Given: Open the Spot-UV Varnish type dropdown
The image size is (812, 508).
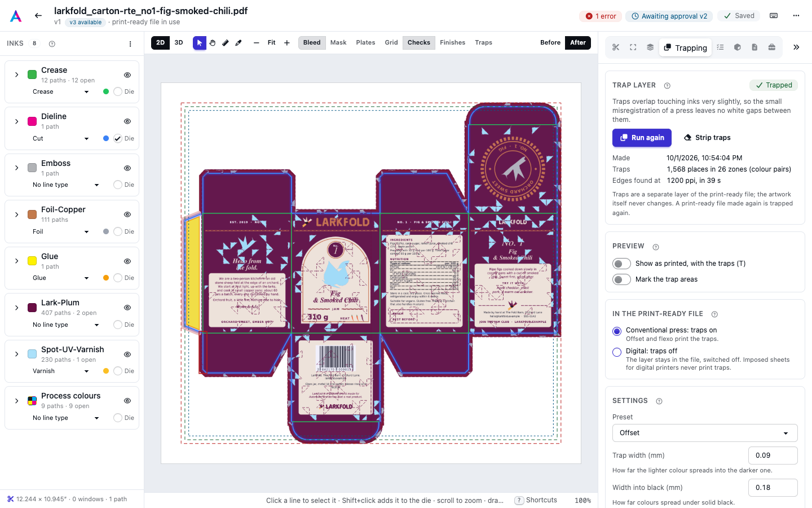Looking at the screenshot, I should click(x=61, y=371).
